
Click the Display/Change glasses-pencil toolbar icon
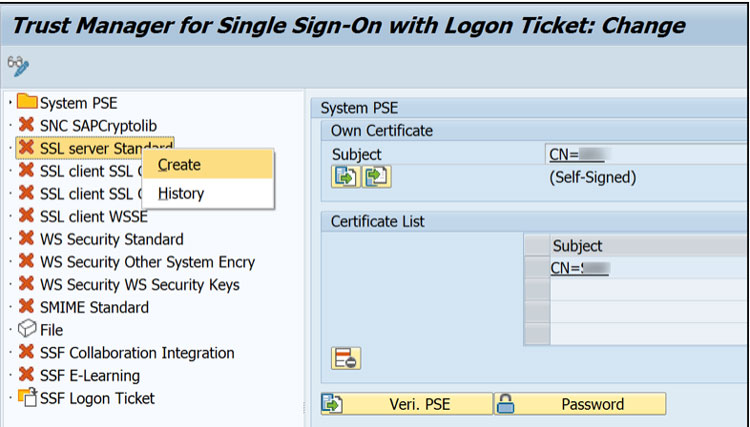click(18, 66)
